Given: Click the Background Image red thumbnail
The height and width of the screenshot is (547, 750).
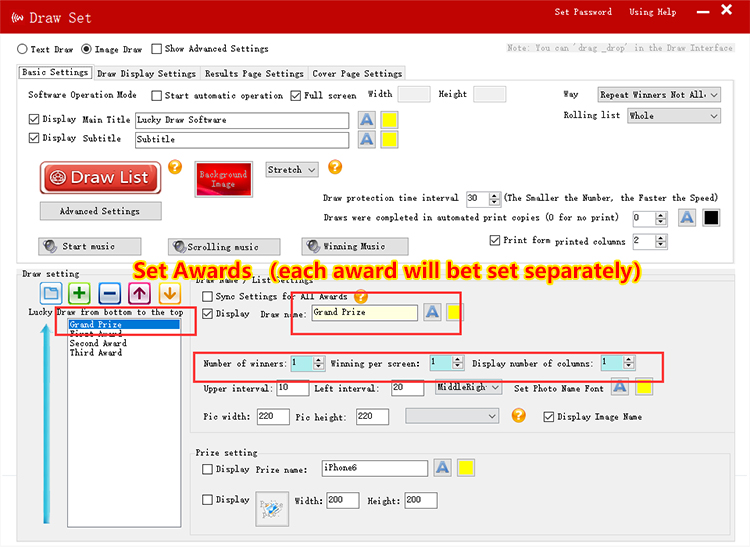Looking at the screenshot, I should point(223,179).
